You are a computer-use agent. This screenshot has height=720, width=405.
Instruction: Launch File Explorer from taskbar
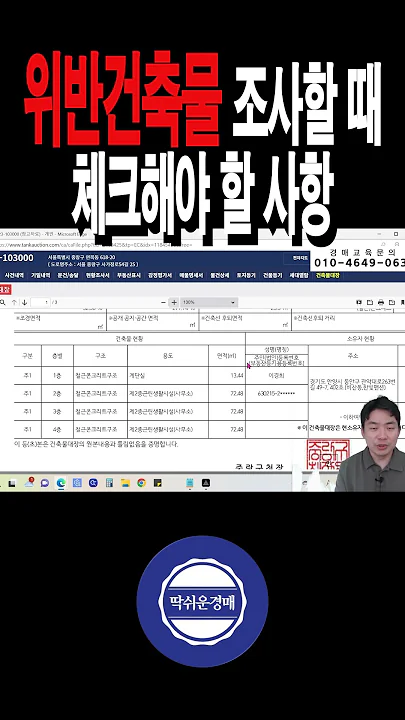pyautogui.click(x=125, y=483)
